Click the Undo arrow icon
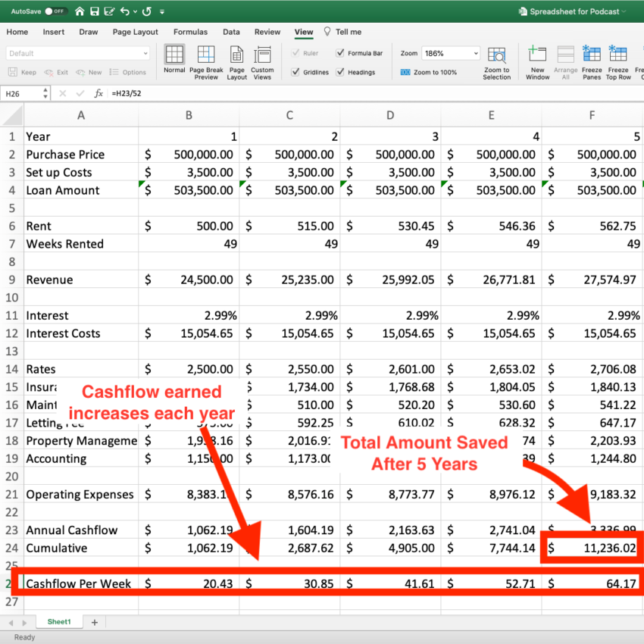644x644 pixels. pos(125,11)
